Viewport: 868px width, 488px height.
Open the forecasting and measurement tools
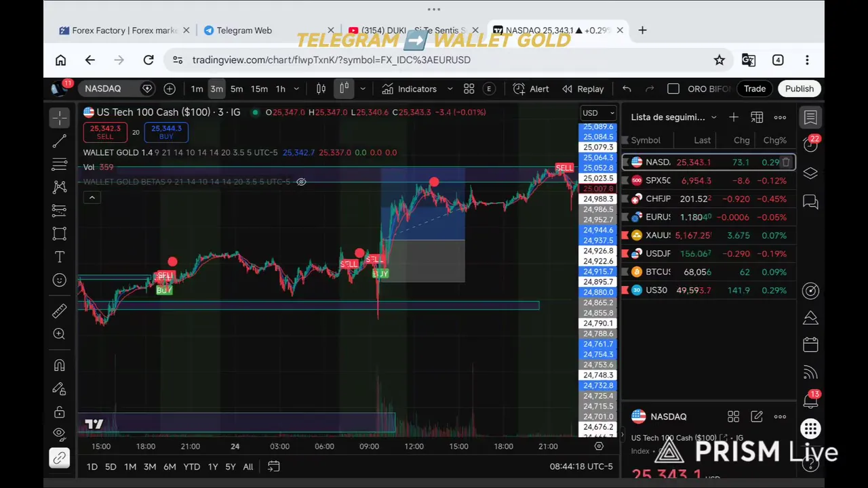coord(60,210)
